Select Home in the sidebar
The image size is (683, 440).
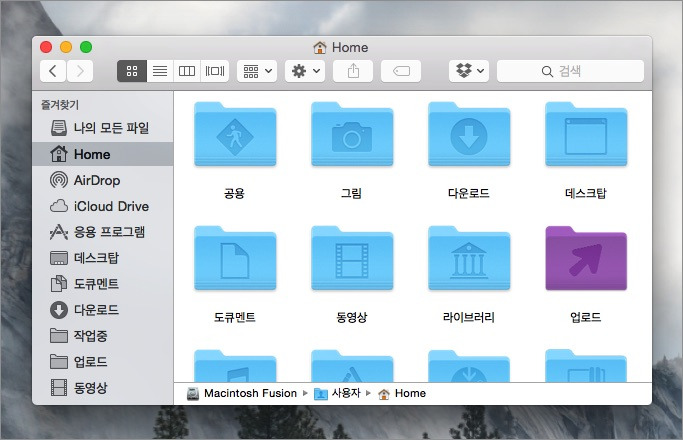click(103, 154)
